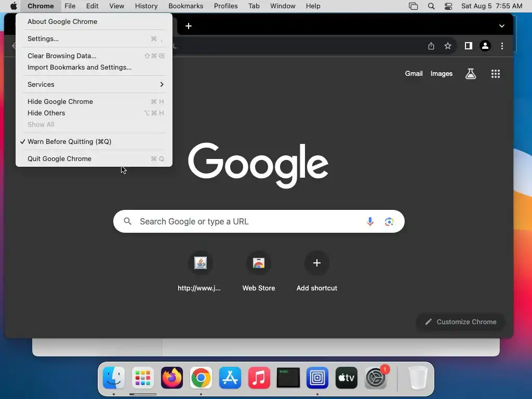532x399 pixels.
Task: Open the Terminal exec icon in Dock
Action: pyautogui.click(x=288, y=378)
